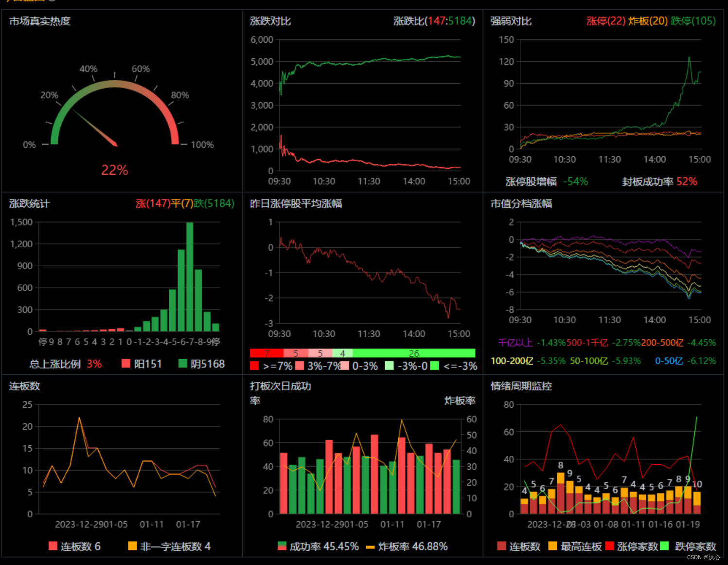Click the 涨跌比(147:5184) label
The height and width of the screenshot is (565, 728).
[x=434, y=21]
